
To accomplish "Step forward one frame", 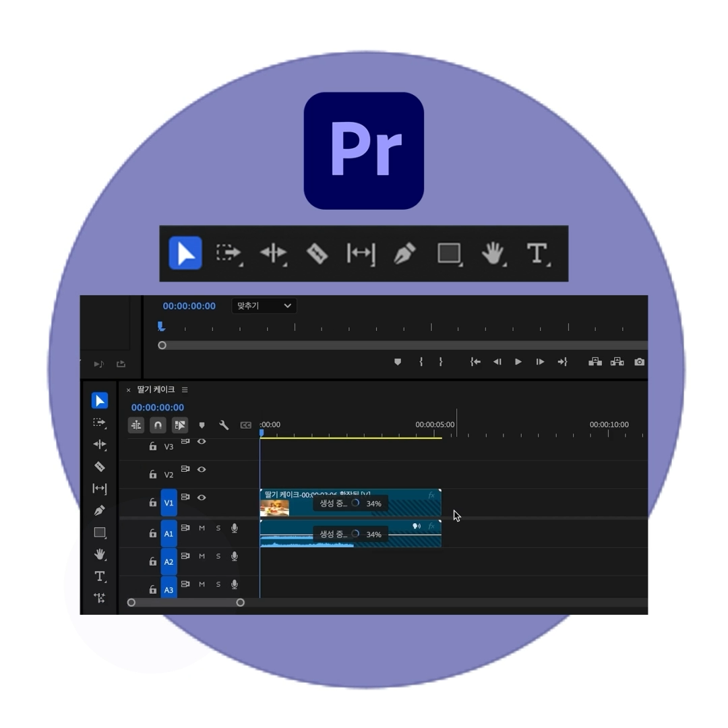I will coord(539,362).
